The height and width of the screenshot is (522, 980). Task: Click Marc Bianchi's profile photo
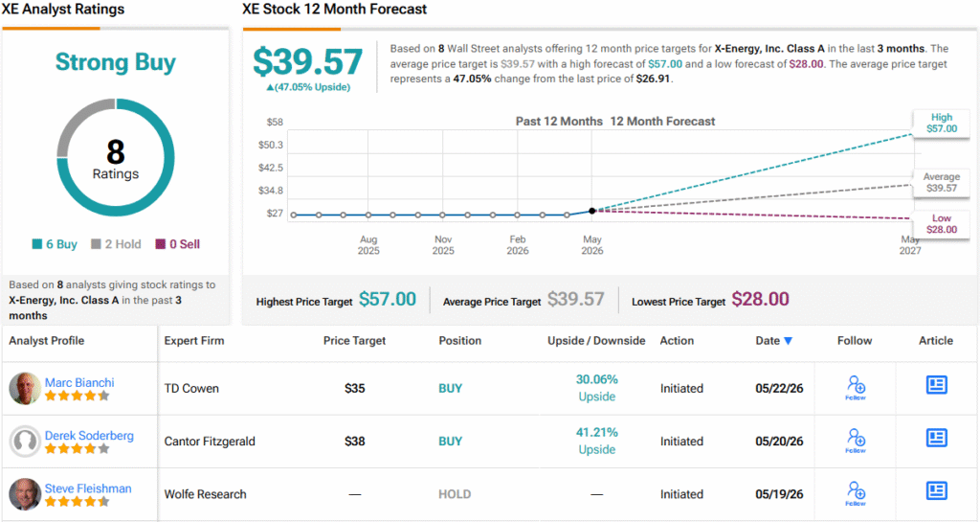click(25, 388)
